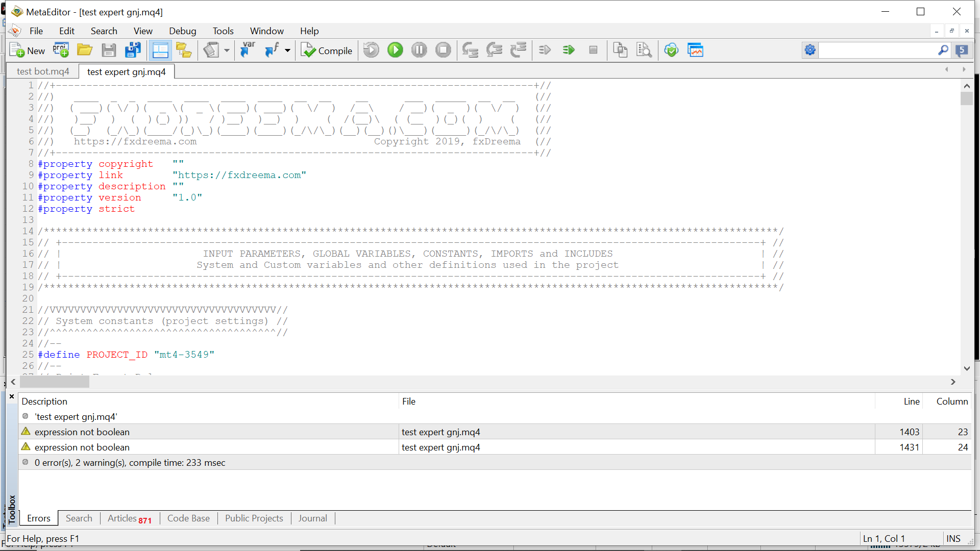Switch to test bot.mq4 tab
Image resolution: width=980 pixels, height=551 pixels.
(x=43, y=71)
